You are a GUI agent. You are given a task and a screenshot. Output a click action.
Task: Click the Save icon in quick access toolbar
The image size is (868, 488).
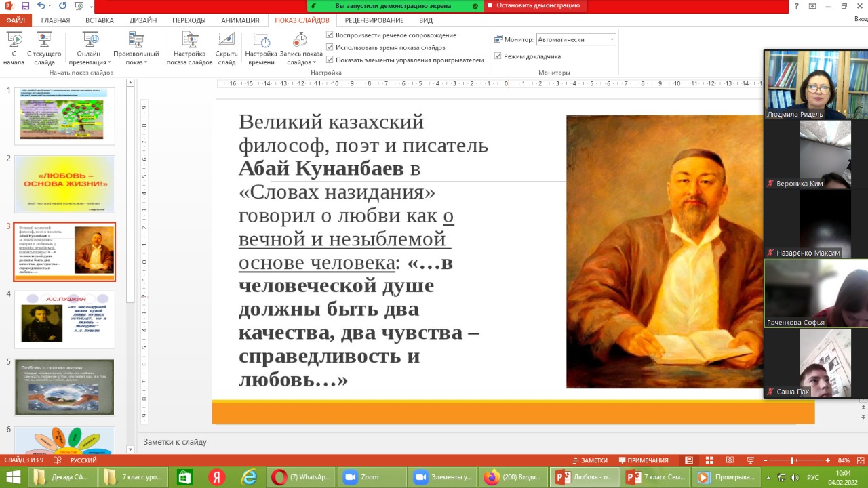(x=26, y=6)
